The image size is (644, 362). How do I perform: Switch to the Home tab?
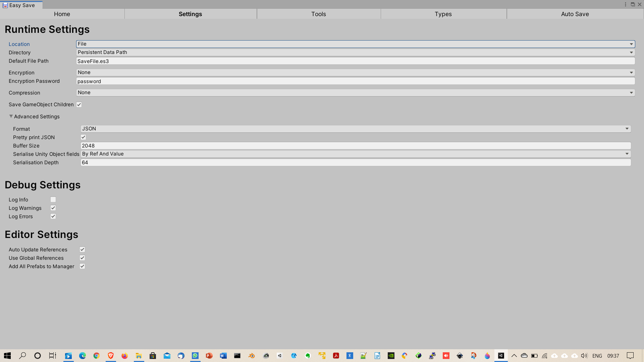point(62,14)
